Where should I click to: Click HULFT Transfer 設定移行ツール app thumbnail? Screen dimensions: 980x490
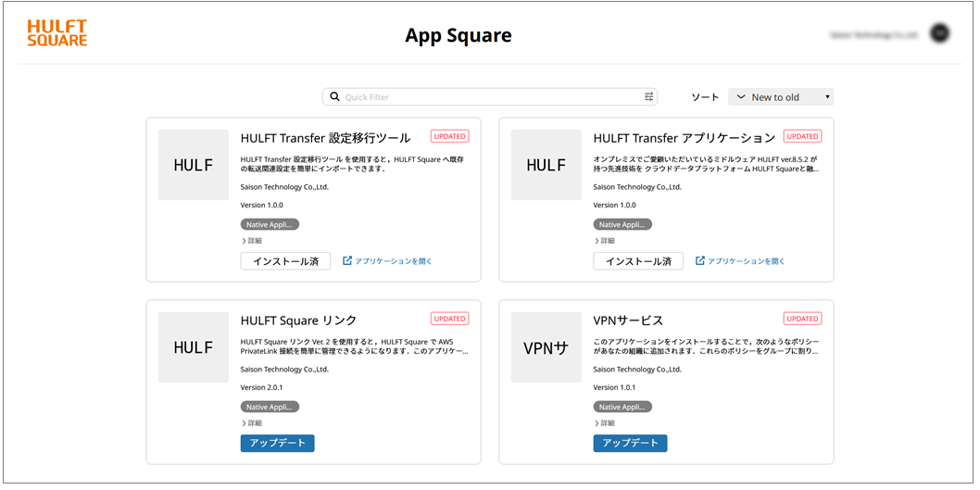coord(194,165)
